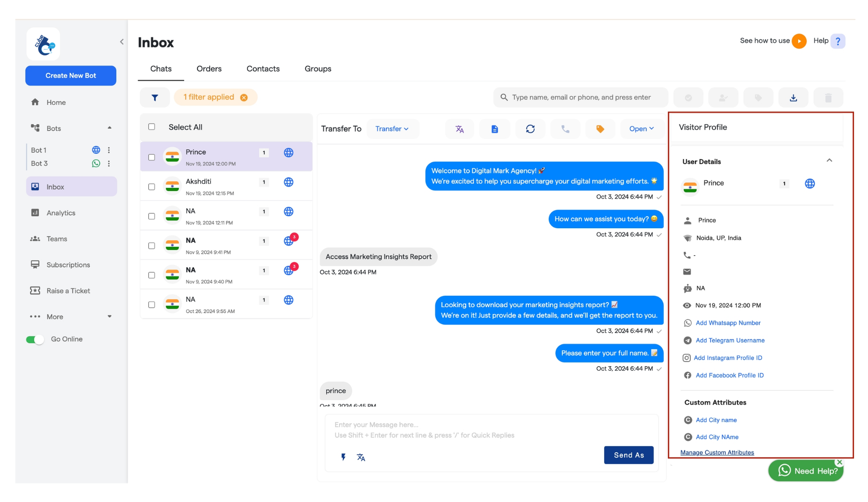Check the NA Nov 19 12:11 PM chat checkbox
The image size is (868, 502).
[x=152, y=216]
